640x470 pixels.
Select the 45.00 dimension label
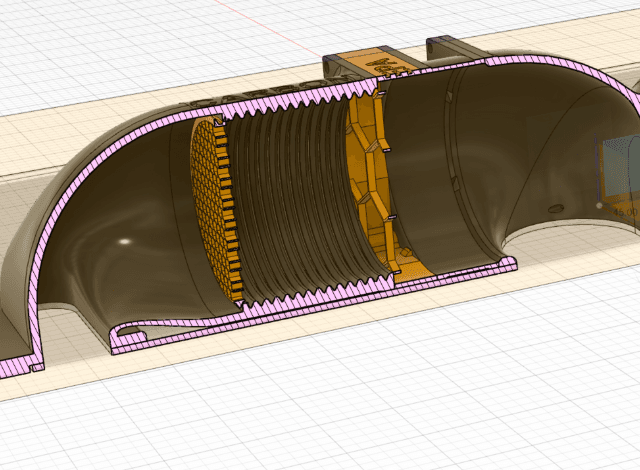[626, 212]
